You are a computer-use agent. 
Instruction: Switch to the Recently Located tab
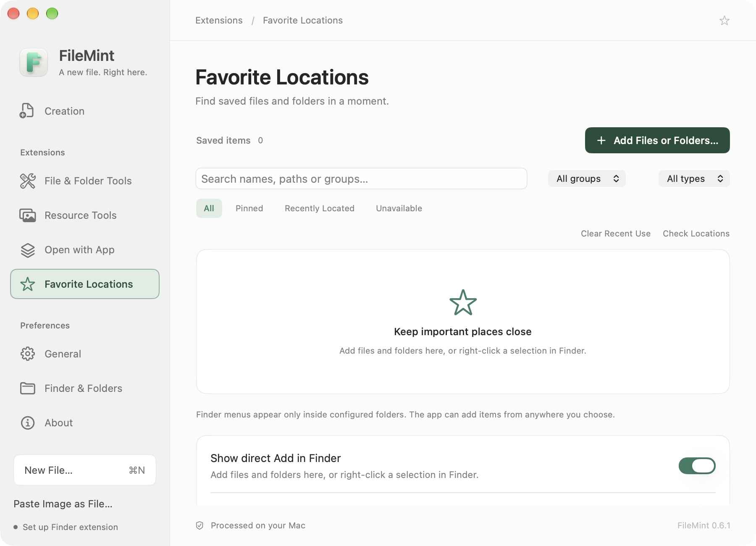(320, 208)
